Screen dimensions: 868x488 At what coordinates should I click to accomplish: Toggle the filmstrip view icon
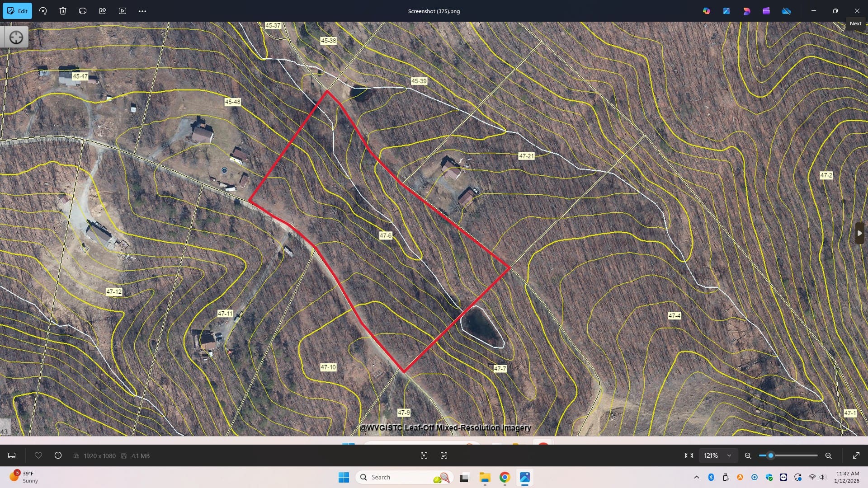coord(12,455)
